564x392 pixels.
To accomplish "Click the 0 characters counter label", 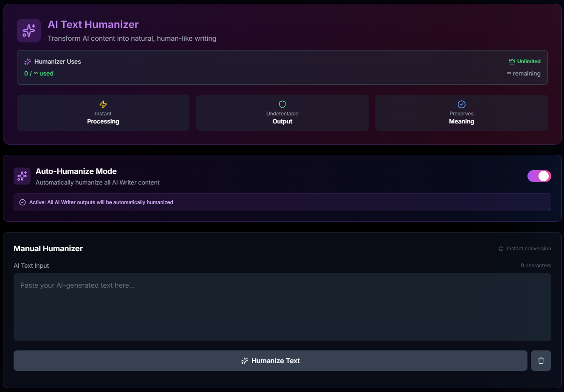I will click(536, 265).
